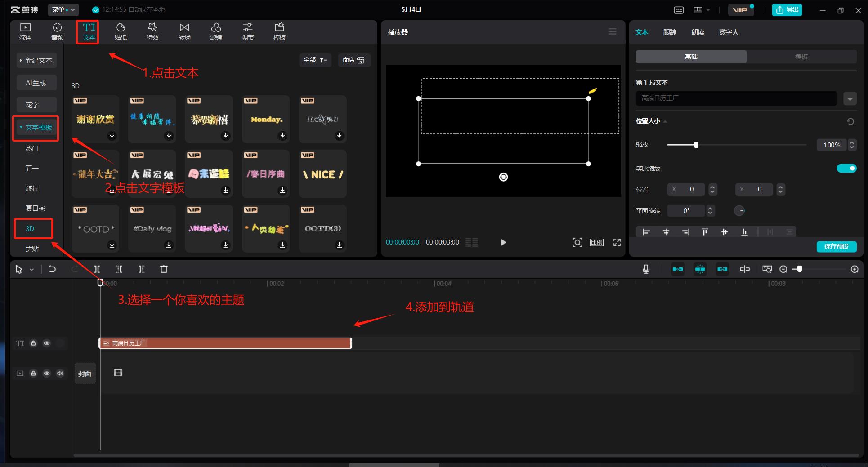Viewport: 868px width, 467px height.
Task: Expand the 新建文本 category
Action: point(36,60)
